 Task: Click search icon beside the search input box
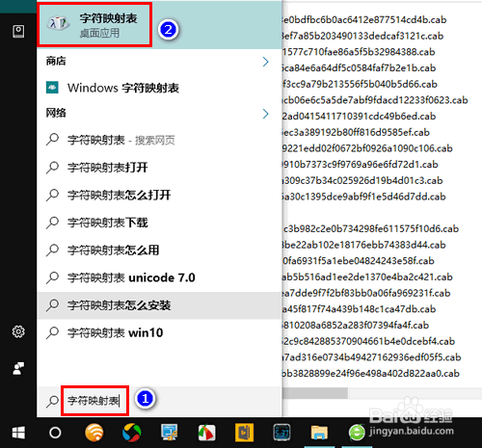52,401
